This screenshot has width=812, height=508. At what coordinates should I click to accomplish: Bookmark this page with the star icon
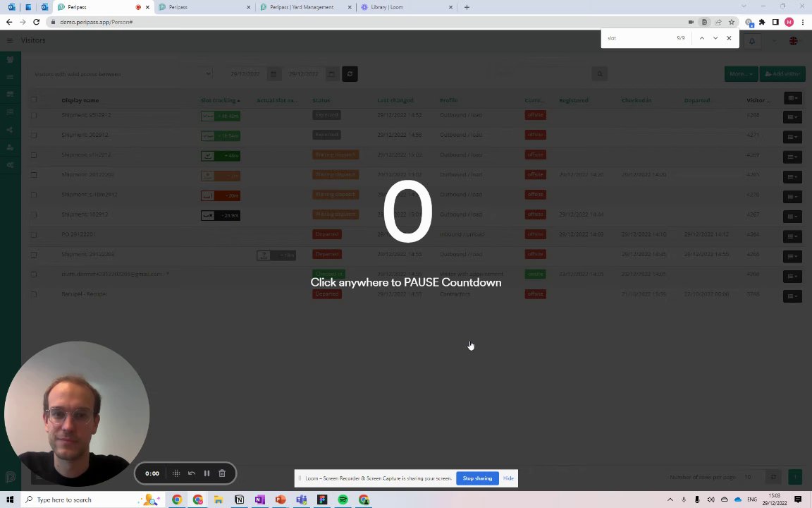coord(732,23)
